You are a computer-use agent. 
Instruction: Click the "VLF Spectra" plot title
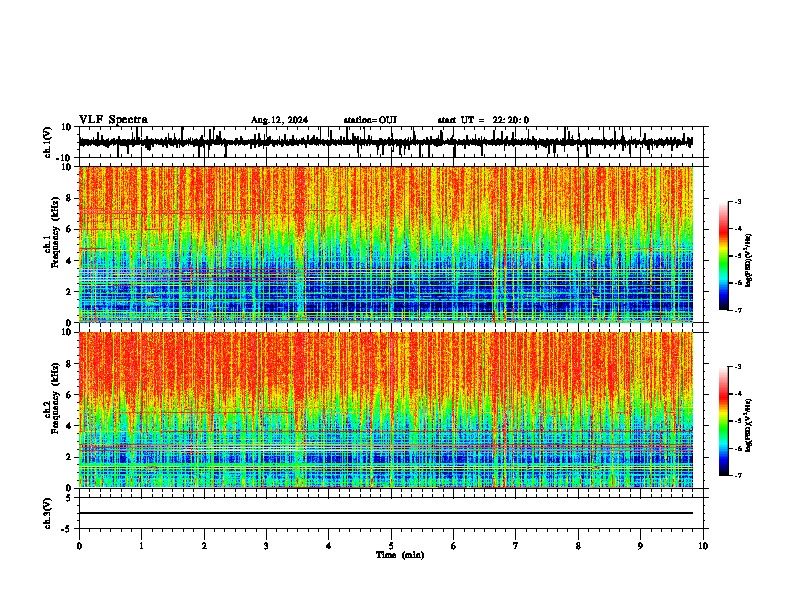point(113,120)
